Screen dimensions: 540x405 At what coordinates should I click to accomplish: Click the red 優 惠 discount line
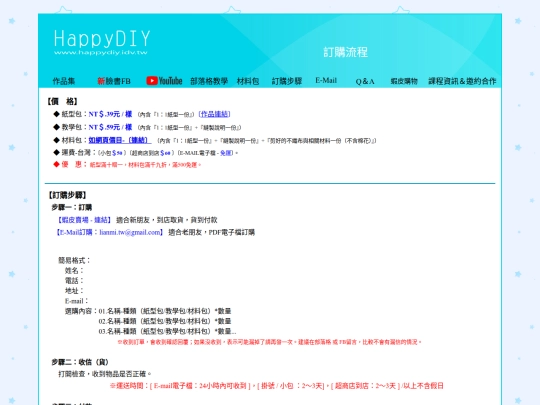click(x=127, y=165)
